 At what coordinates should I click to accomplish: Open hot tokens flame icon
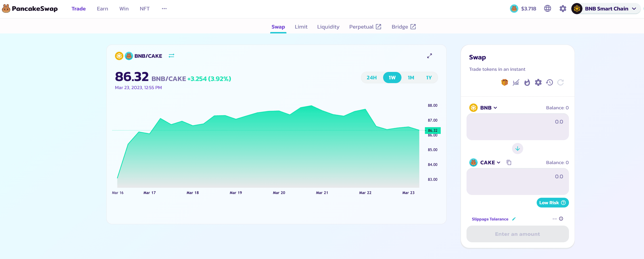pyautogui.click(x=527, y=82)
